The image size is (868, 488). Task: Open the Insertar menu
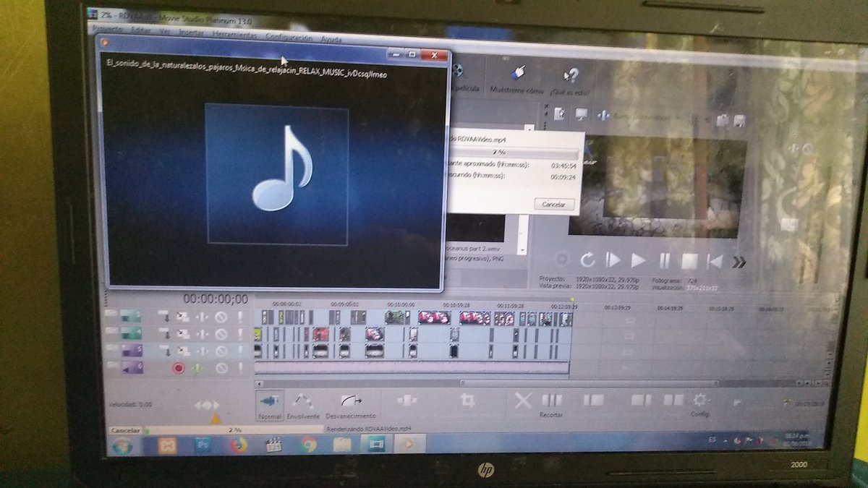pos(191,33)
